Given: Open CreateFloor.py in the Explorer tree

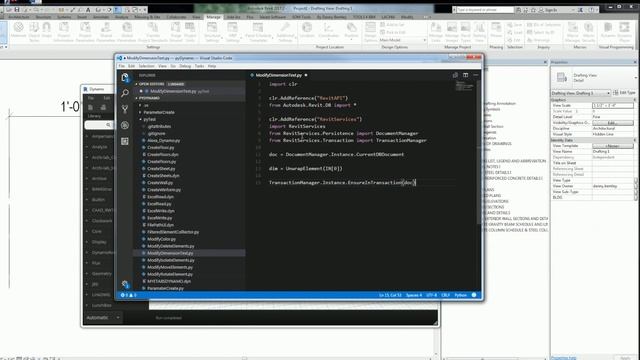Looking at the screenshot, I should coord(160,147).
